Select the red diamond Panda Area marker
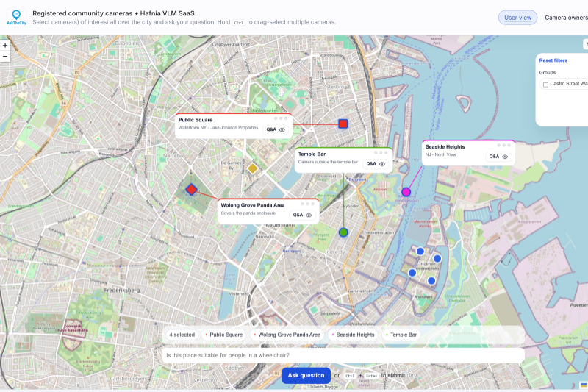Viewport: 588px width, 392px height. click(x=192, y=190)
